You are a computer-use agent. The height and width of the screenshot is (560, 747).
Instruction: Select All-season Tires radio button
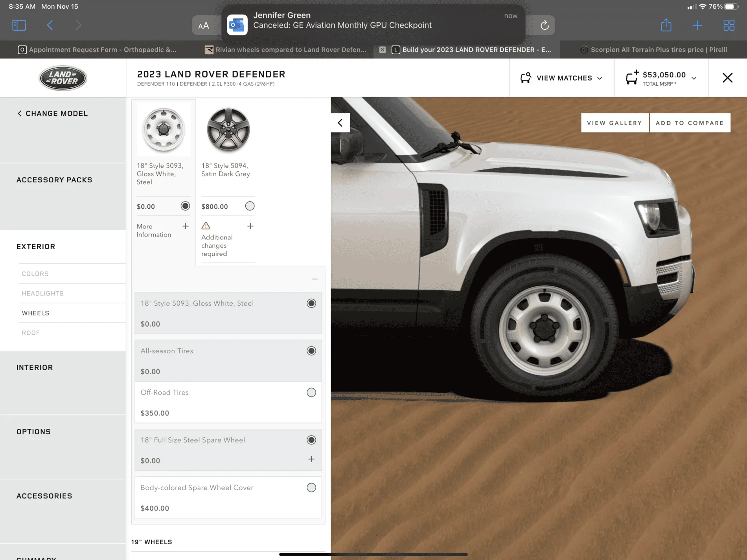coord(311,351)
